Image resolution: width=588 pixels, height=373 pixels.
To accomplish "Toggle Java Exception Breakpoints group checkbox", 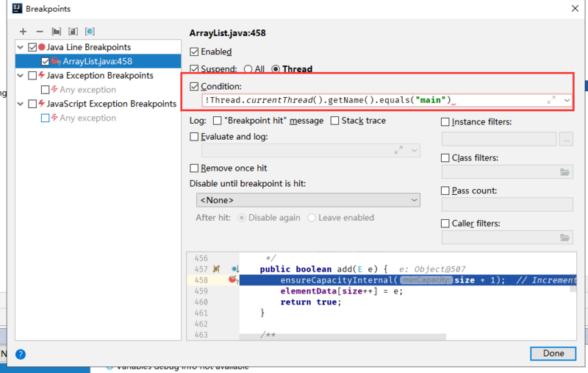I will [x=32, y=76].
